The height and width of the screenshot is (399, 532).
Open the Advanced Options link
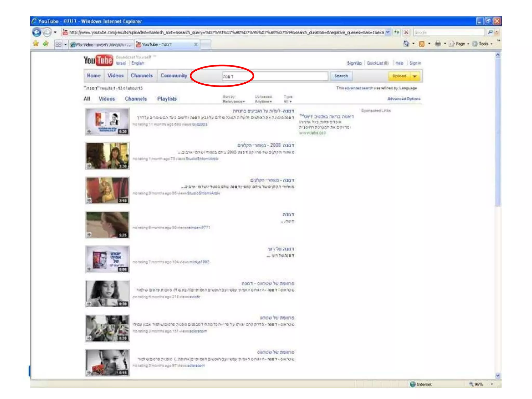pyautogui.click(x=404, y=99)
